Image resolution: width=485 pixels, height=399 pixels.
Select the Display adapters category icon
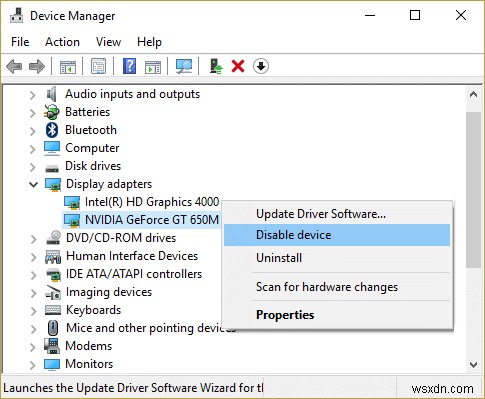click(53, 185)
